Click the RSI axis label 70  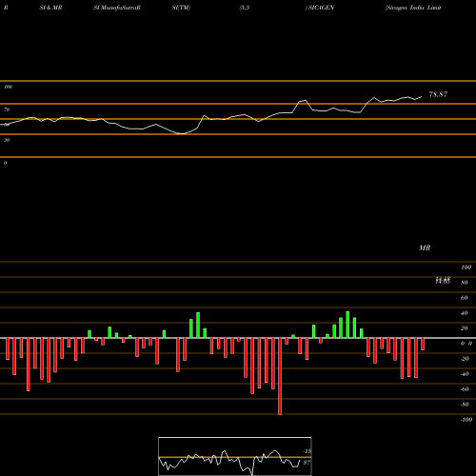coord(7,109)
